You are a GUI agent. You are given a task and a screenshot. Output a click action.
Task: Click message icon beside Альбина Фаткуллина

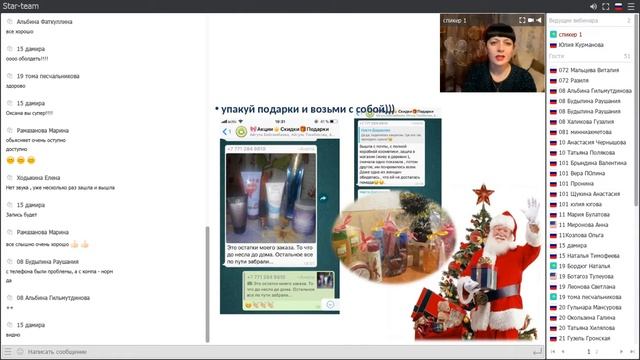[x=10, y=22]
